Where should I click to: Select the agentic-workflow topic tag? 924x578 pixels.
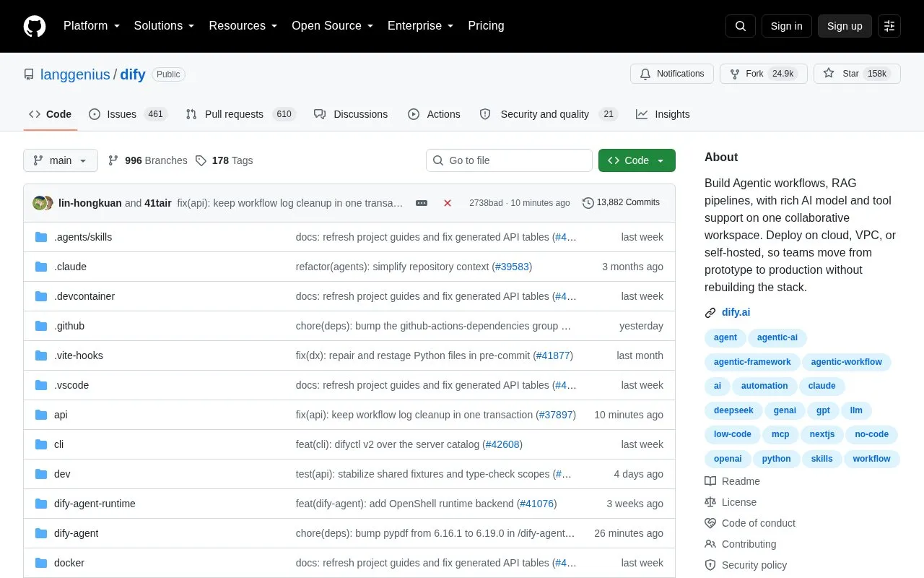click(846, 362)
